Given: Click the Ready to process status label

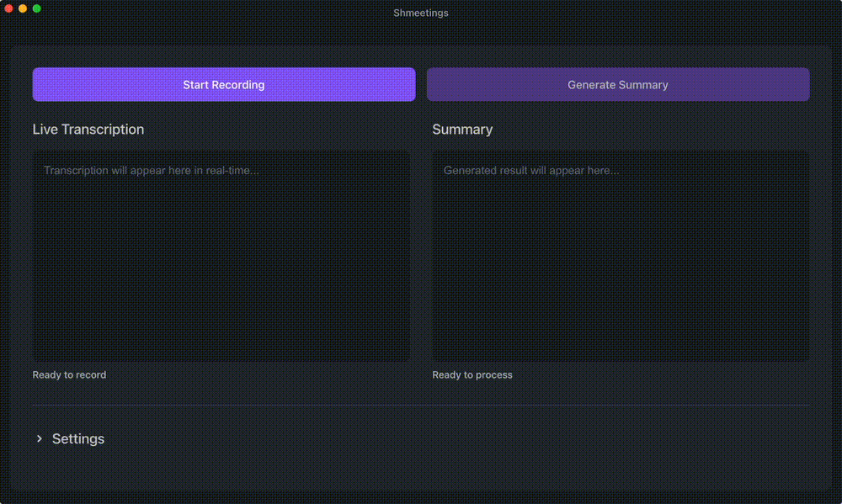Looking at the screenshot, I should [x=472, y=374].
